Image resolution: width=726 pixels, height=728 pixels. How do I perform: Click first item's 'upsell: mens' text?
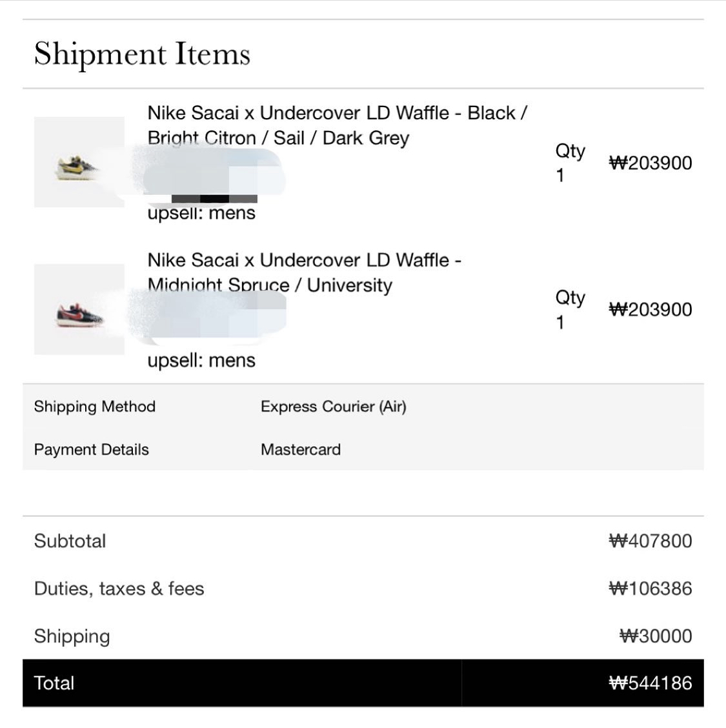(201, 214)
